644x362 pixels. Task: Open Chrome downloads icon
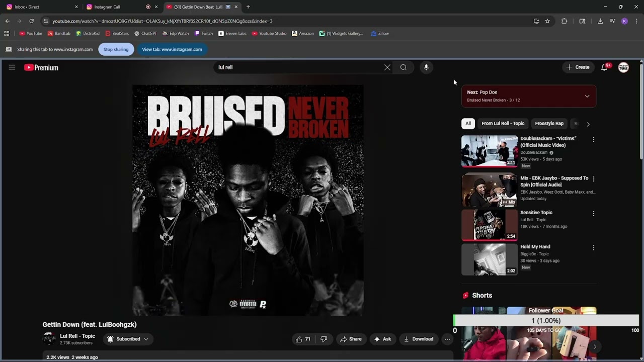(600, 21)
